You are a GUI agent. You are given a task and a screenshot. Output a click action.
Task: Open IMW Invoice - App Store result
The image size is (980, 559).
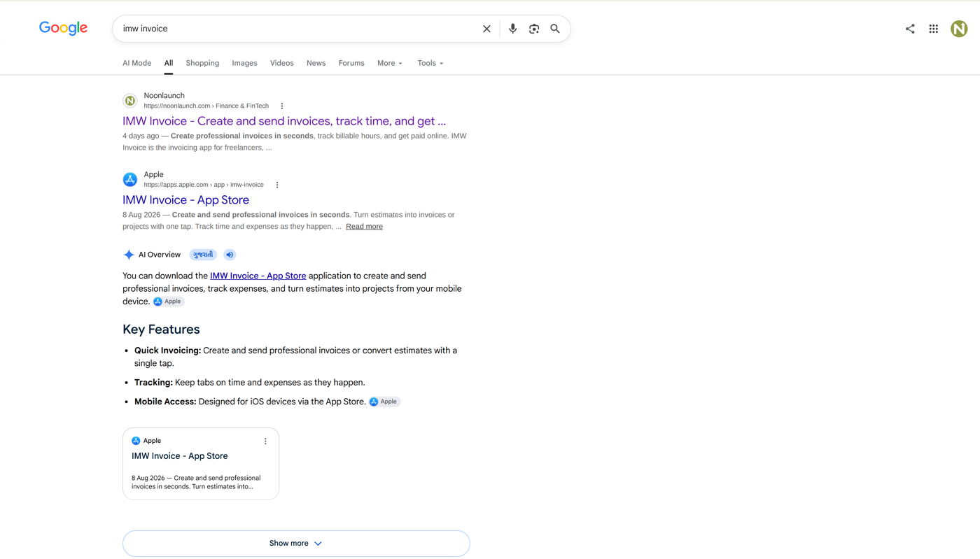coord(185,200)
